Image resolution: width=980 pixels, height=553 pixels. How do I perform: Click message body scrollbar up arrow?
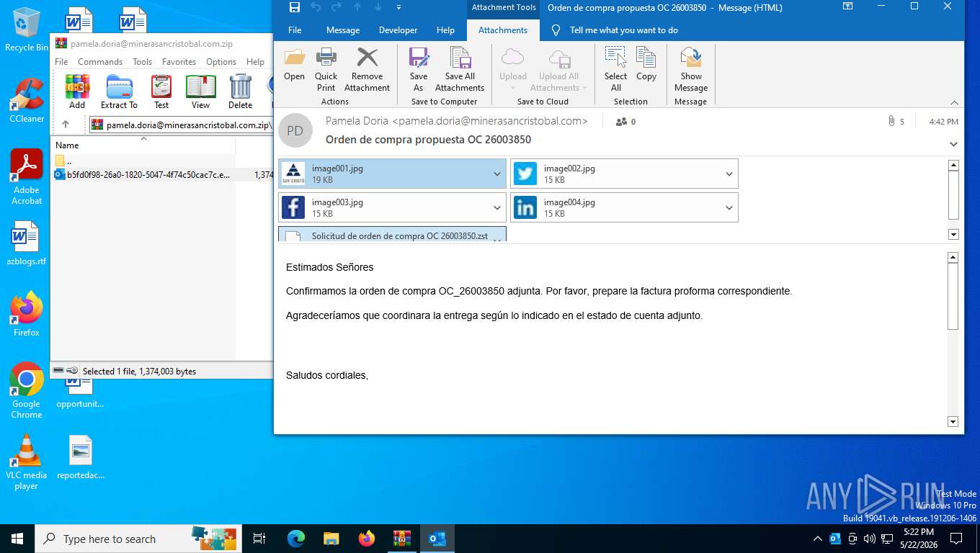point(953,257)
